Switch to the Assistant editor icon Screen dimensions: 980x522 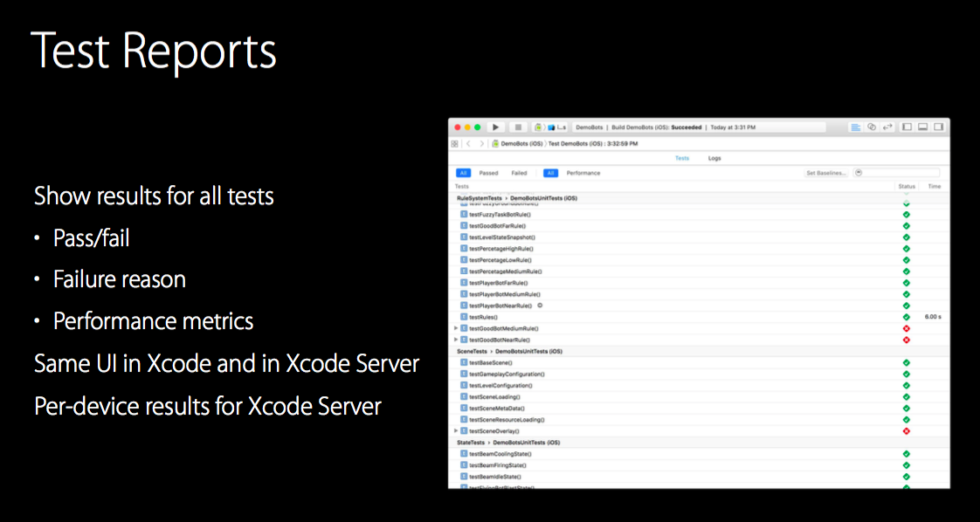(872, 127)
